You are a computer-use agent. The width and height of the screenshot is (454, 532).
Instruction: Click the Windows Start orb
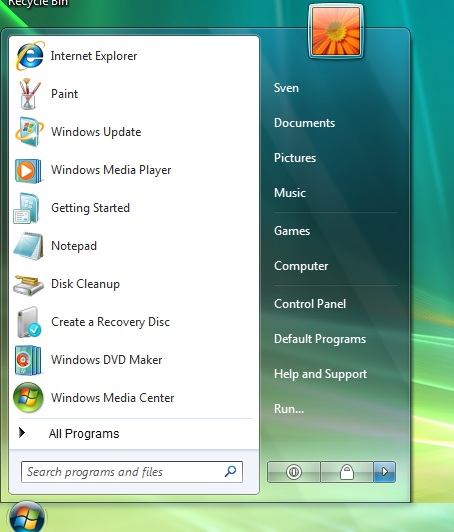(x=27, y=516)
